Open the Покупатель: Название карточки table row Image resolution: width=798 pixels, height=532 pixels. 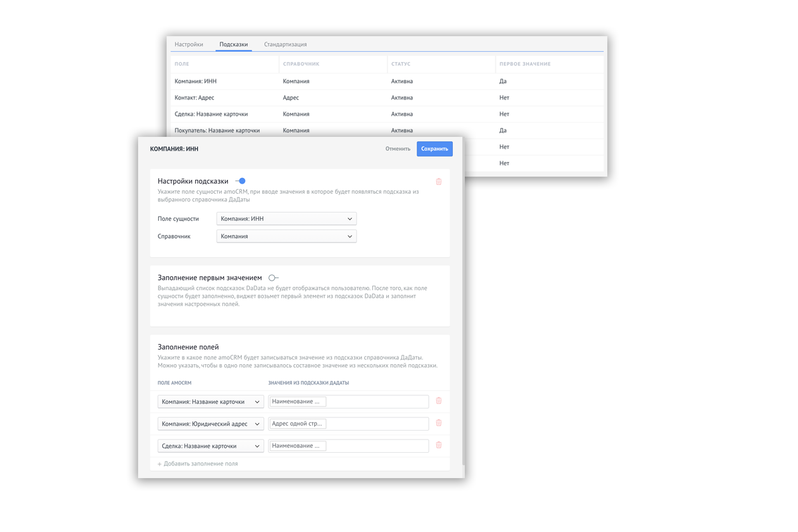[387, 130]
